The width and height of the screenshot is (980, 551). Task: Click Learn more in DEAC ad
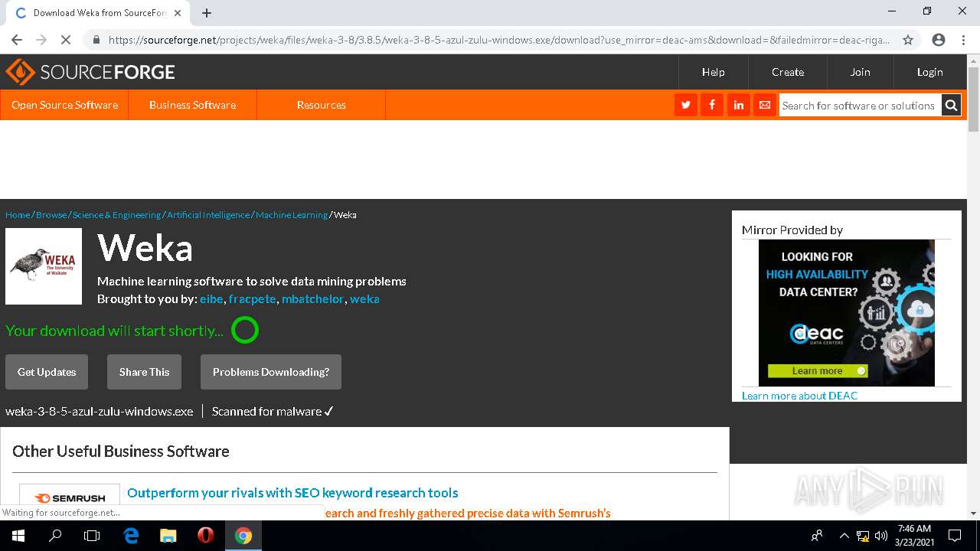[818, 371]
